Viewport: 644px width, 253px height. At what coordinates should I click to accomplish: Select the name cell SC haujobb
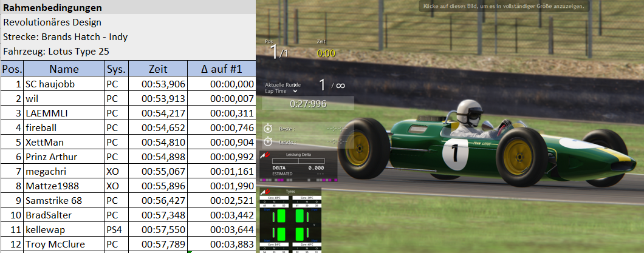click(x=64, y=84)
